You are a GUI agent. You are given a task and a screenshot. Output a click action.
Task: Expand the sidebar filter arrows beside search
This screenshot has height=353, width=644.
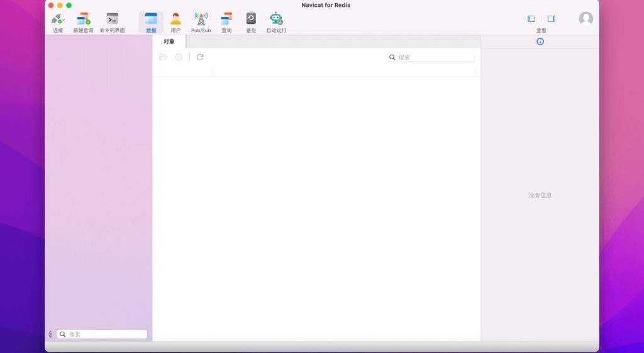pyautogui.click(x=50, y=334)
